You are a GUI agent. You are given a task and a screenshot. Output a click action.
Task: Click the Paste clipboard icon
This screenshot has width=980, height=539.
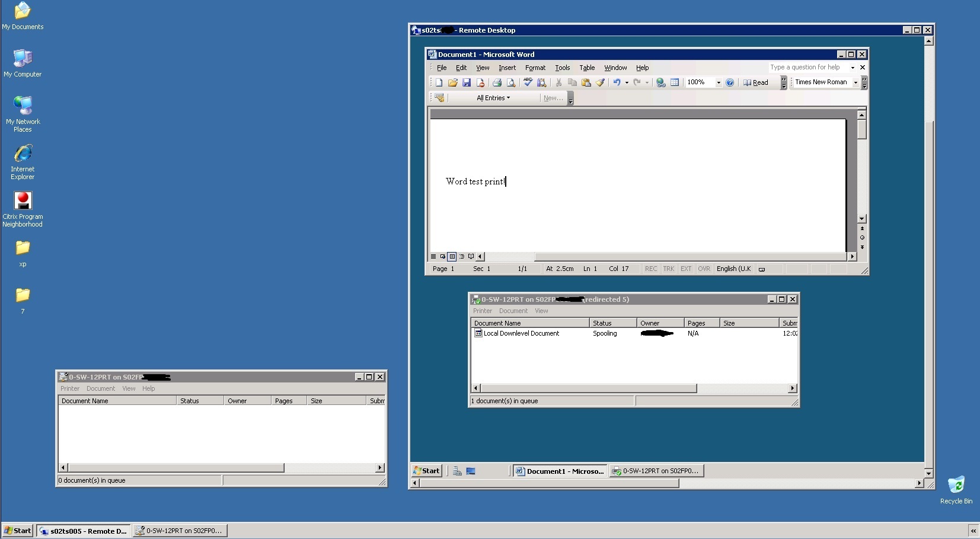586,82
